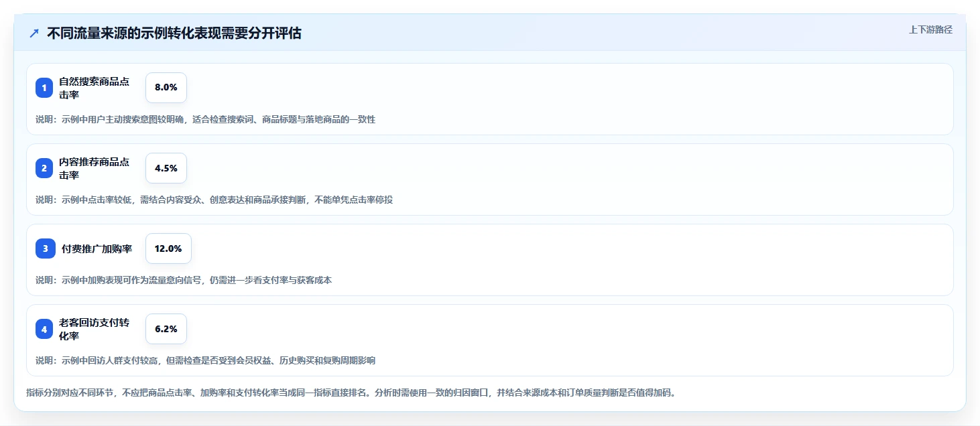Click number badge 1 for 自然搜索商品点击率
Screen dimensions: 980x426
tap(44, 88)
